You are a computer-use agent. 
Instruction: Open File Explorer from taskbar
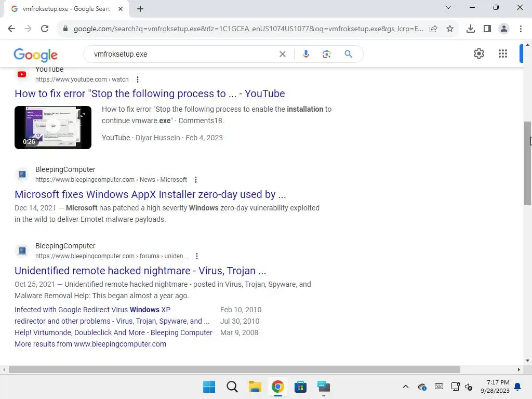pos(255,387)
